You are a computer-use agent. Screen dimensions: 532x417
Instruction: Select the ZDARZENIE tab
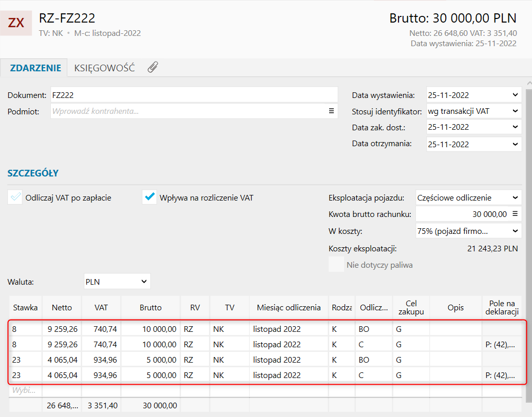click(35, 68)
